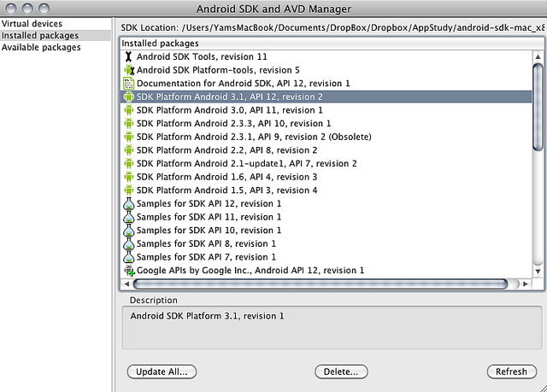The image size is (547, 392).
Task: Select 'SDK Platform Android 1.6, API 4' row
Action: [326, 177]
